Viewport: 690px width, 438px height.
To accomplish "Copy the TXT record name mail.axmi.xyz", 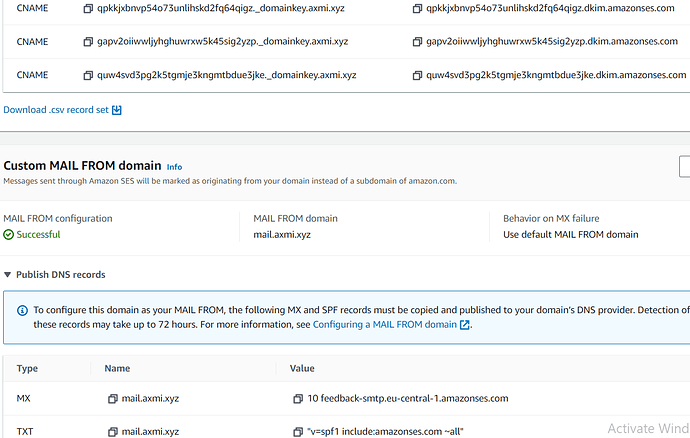I will click(113, 432).
